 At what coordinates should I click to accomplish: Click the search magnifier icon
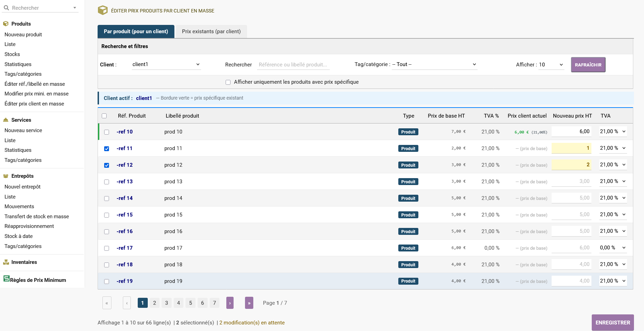click(x=6, y=8)
